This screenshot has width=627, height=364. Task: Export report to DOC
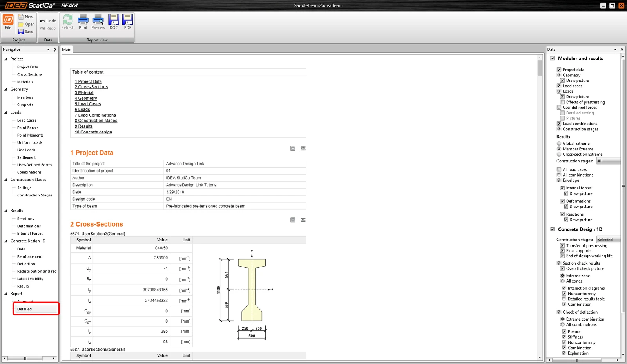[x=114, y=22]
